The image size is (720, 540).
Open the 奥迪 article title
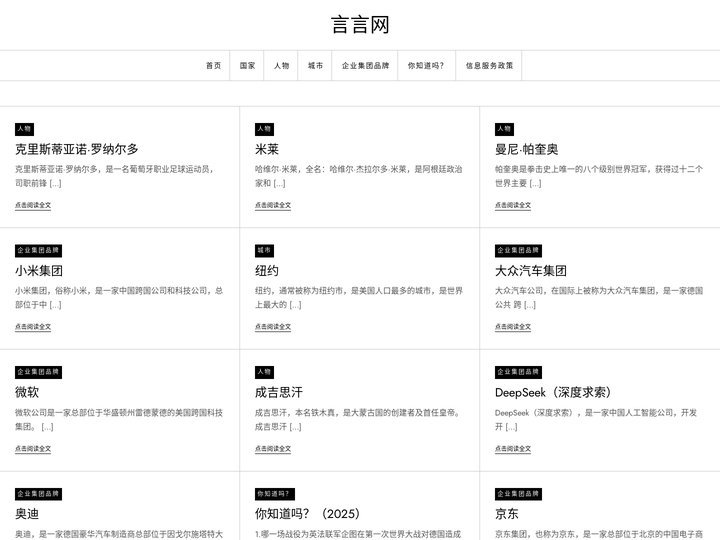pos(27,514)
